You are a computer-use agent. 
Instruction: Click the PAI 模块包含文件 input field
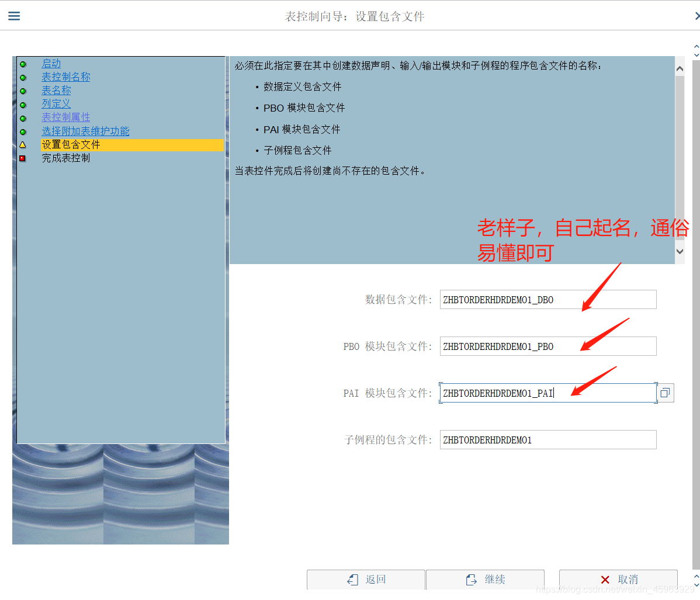547,393
